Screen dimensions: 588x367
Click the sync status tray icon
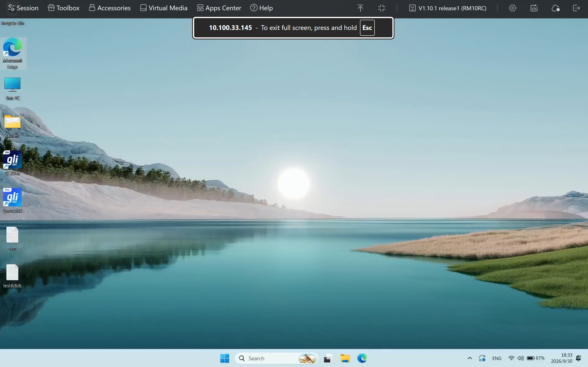coord(482,358)
